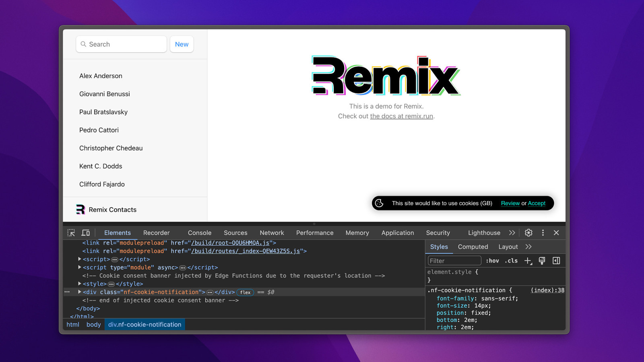
Task: Switch to the Layout pane tab
Action: coord(508,247)
